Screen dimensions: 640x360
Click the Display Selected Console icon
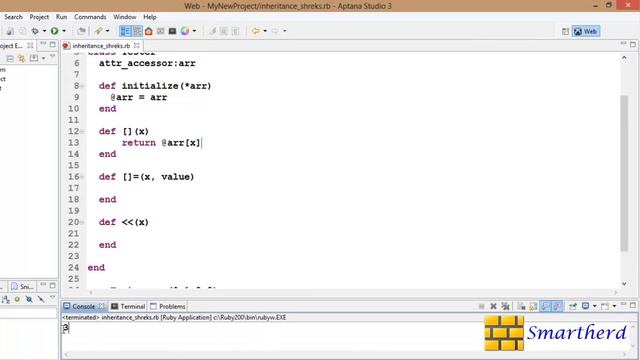(x=585, y=306)
